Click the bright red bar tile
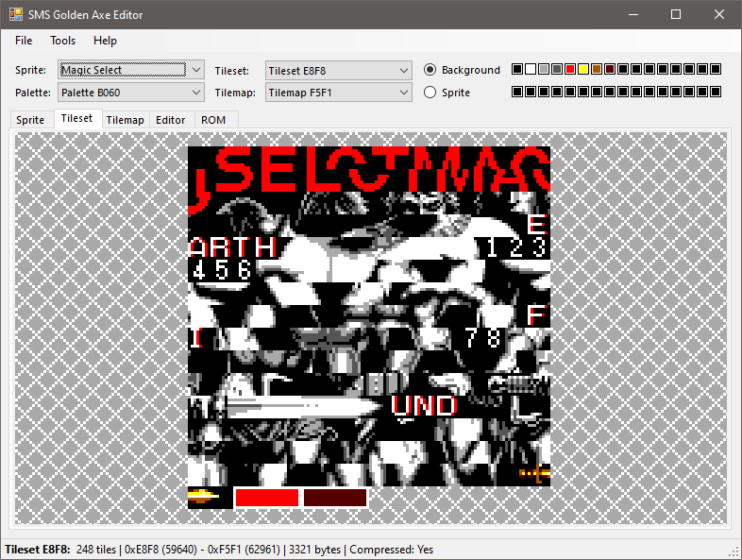This screenshot has width=742, height=560. (x=267, y=498)
